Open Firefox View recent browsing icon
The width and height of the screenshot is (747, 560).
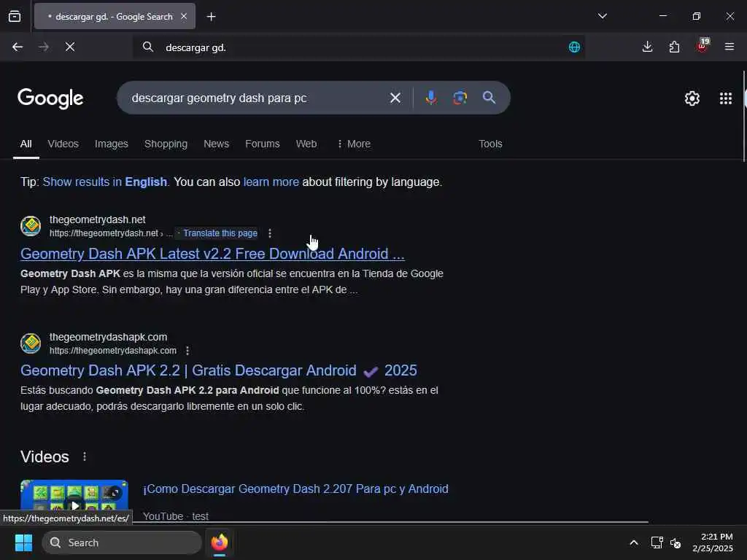tap(15, 17)
